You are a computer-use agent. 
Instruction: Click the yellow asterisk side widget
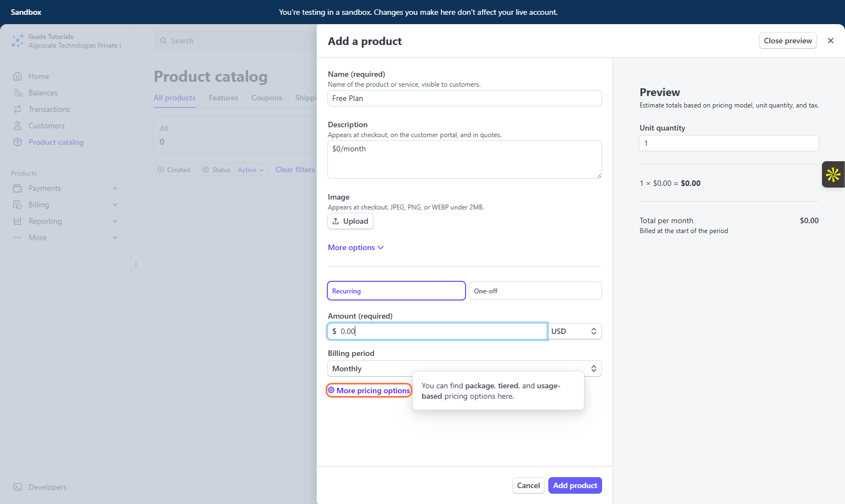pos(833,174)
